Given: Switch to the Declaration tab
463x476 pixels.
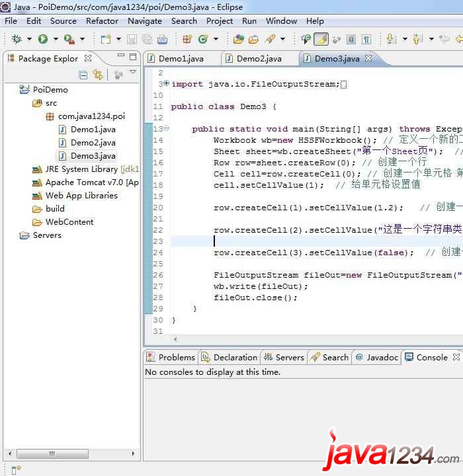Looking at the screenshot, I should pyautogui.click(x=230, y=357).
